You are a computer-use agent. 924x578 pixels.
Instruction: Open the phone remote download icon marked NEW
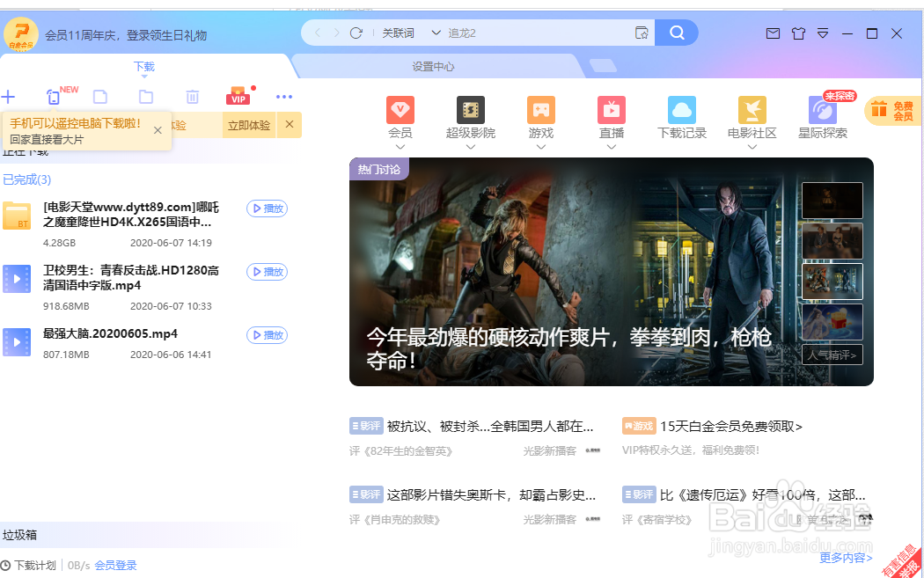click(54, 97)
